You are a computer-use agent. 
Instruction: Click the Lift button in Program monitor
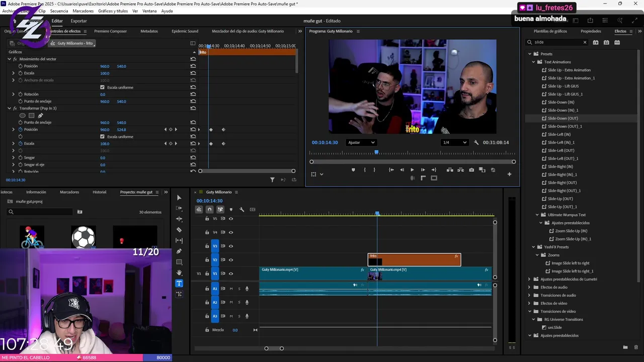tap(450, 170)
